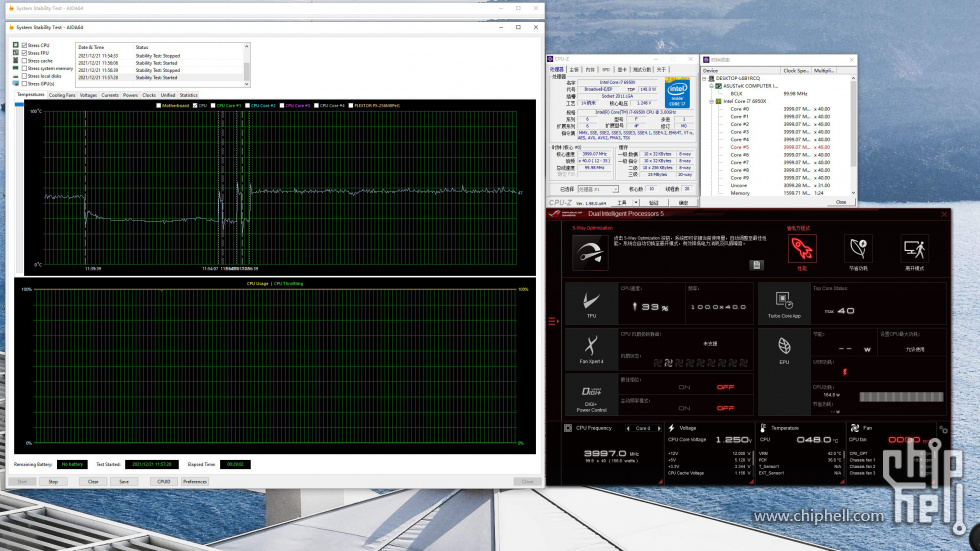Open Fan Xpert 4 module
Screen dimensions: 980x551
[x=591, y=349]
